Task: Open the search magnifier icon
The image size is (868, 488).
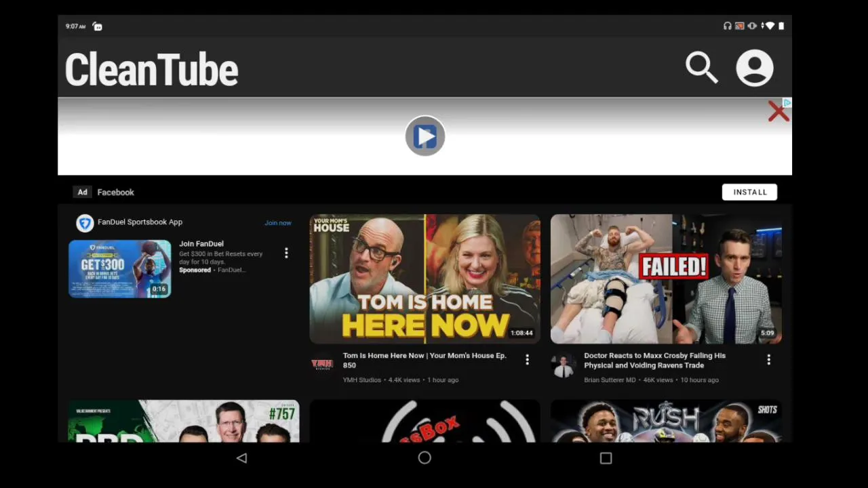Action: [701, 68]
